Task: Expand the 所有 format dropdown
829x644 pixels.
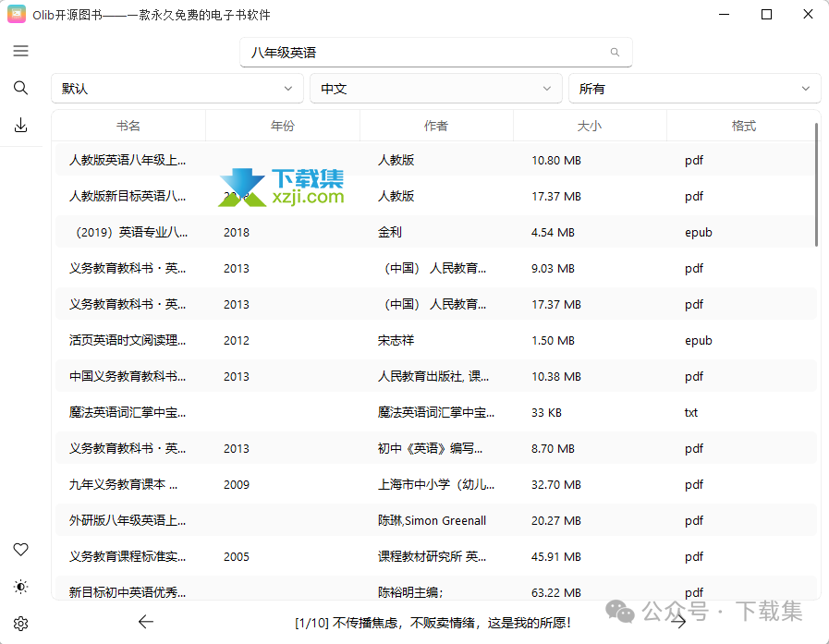Action: click(x=694, y=89)
